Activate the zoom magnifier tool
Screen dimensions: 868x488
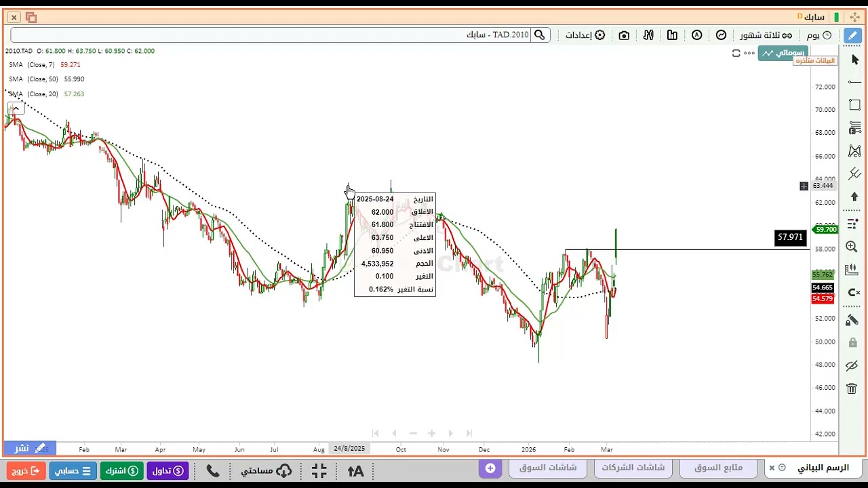click(x=852, y=247)
